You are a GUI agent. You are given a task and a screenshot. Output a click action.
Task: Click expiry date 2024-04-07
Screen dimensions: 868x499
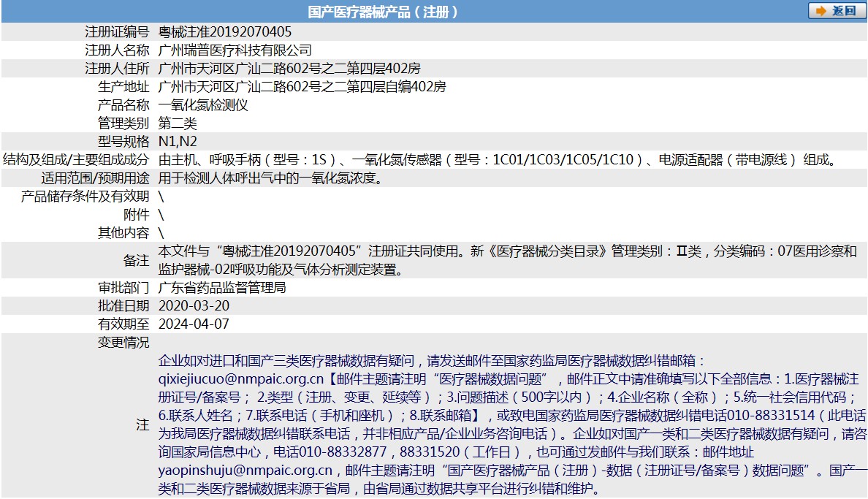pos(194,324)
